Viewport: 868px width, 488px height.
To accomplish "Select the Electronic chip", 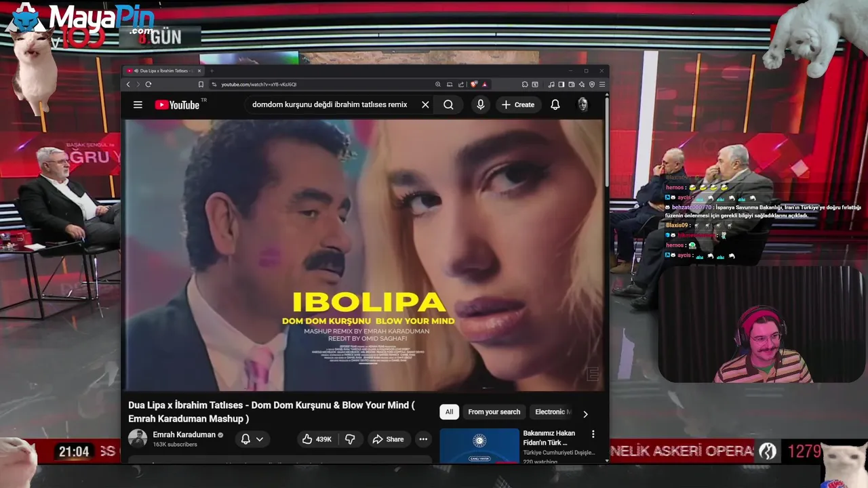I will click(x=552, y=411).
